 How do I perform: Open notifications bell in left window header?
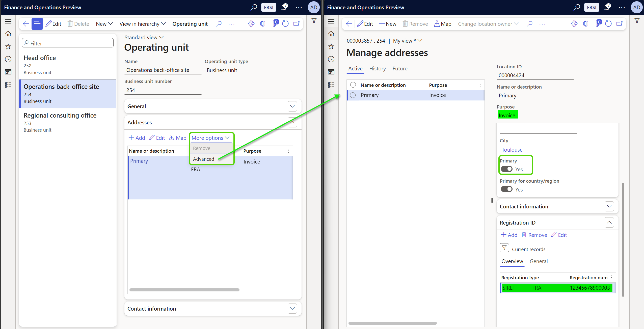[284, 7]
